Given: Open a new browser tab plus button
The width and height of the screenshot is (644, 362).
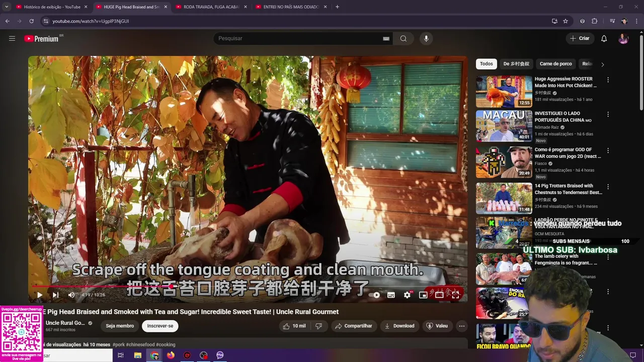Looking at the screenshot, I should point(337,7).
